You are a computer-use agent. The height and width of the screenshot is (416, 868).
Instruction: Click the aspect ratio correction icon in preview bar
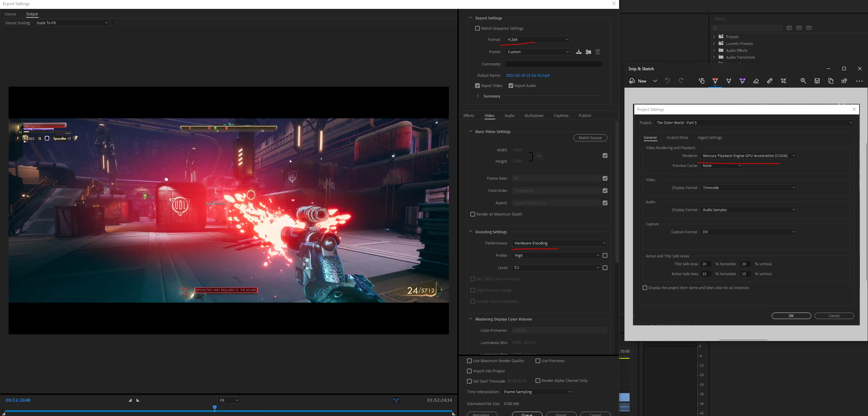396,400
